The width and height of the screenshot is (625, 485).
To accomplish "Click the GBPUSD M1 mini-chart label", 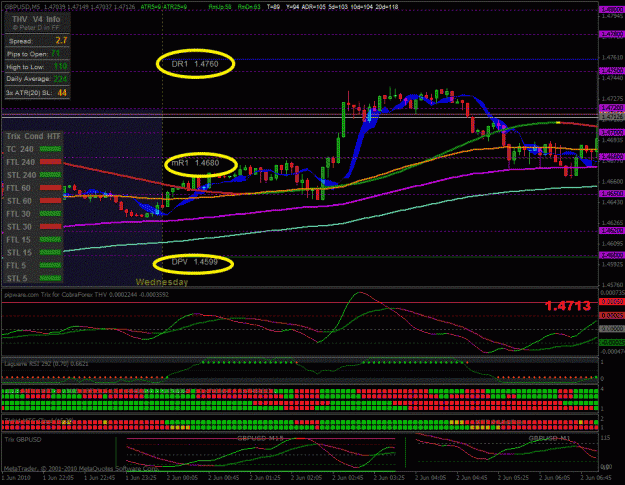I will pos(549,438).
